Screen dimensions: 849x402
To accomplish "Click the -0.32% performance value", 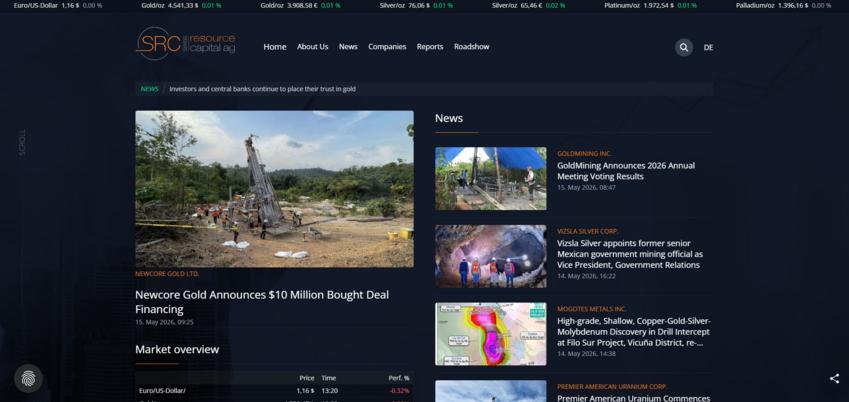I will coord(399,391).
